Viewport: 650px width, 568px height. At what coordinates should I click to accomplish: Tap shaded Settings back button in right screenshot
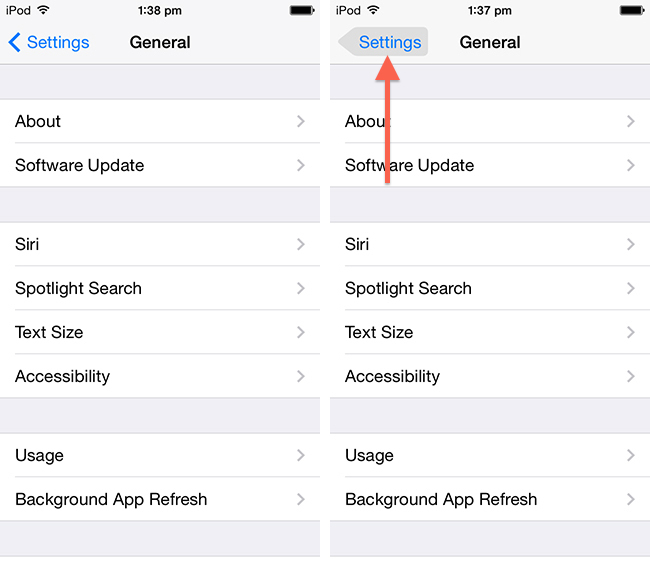(x=385, y=42)
